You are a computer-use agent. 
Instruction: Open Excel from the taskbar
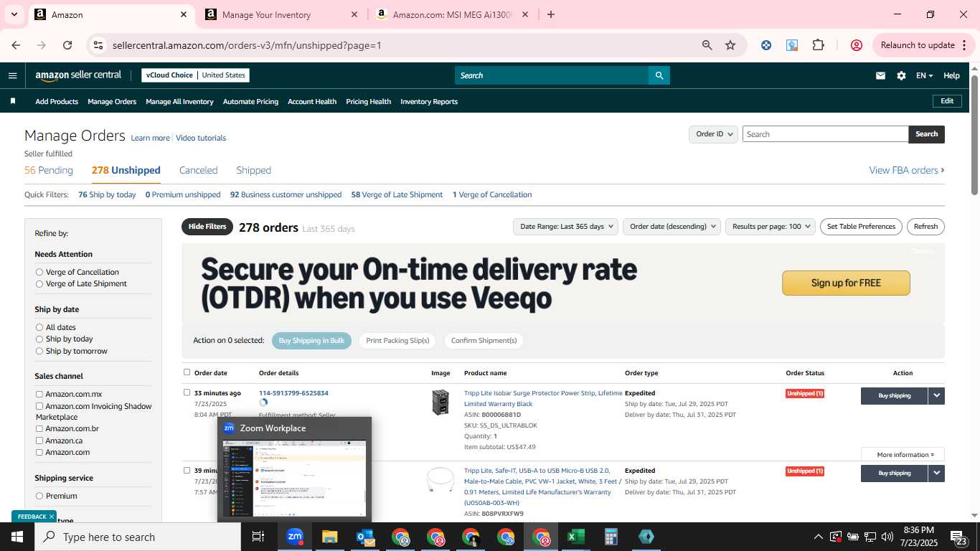pyautogui.click(x=576, y=537)
